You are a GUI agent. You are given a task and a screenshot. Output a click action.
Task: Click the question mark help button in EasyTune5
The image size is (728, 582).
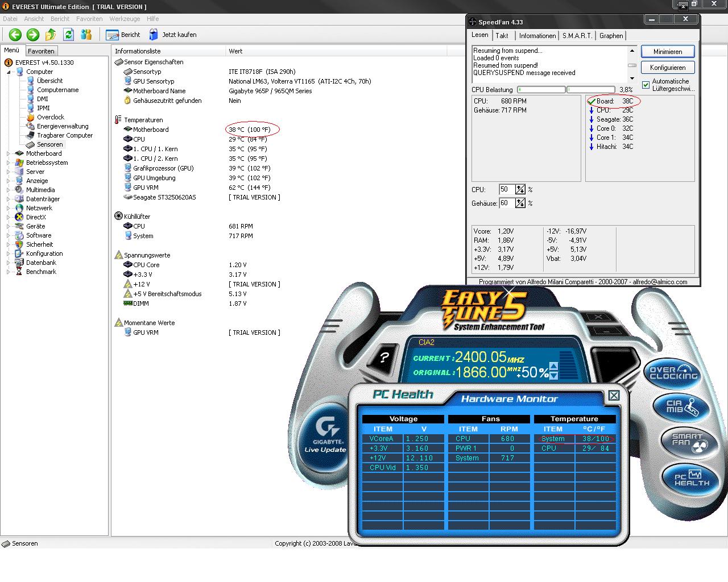tap(384, 357)
